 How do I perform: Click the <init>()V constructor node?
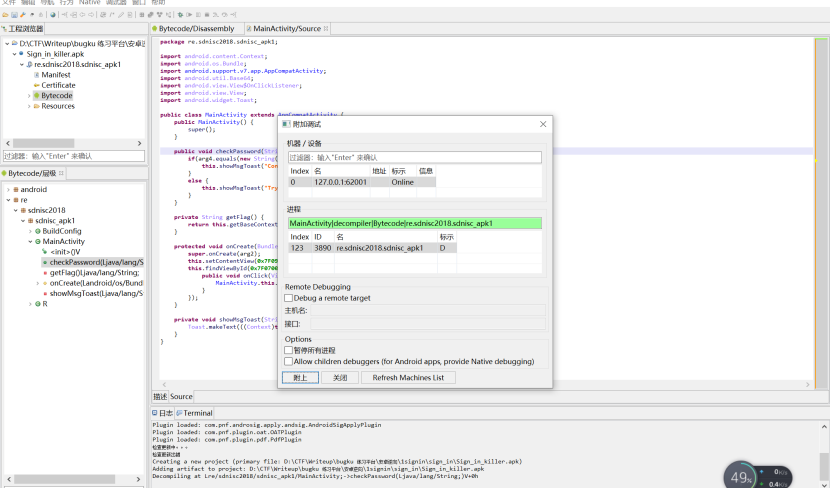[67, 252]
